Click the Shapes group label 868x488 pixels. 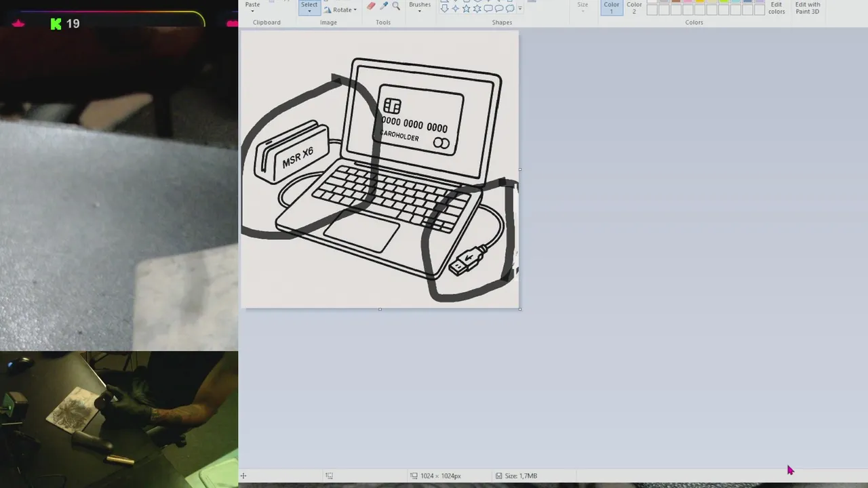pyautogui.click(x=502, y=22)
